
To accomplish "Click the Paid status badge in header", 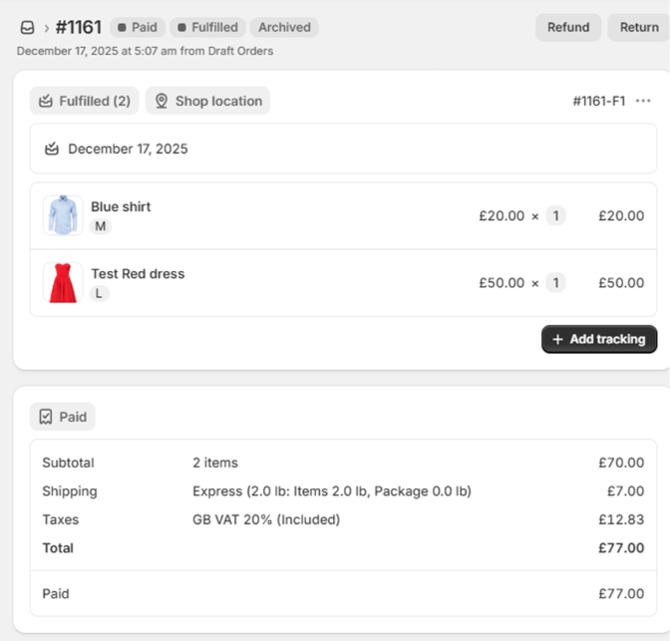I will 136,27.
